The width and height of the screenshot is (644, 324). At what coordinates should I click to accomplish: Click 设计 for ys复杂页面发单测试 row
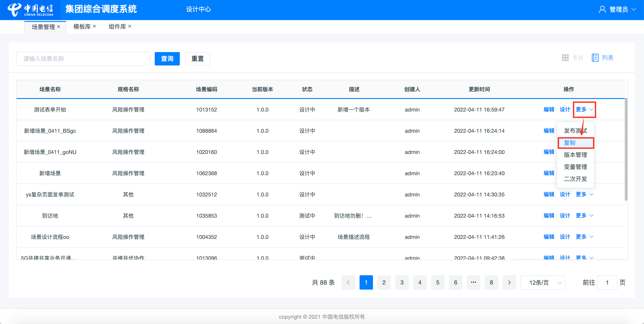565,194
